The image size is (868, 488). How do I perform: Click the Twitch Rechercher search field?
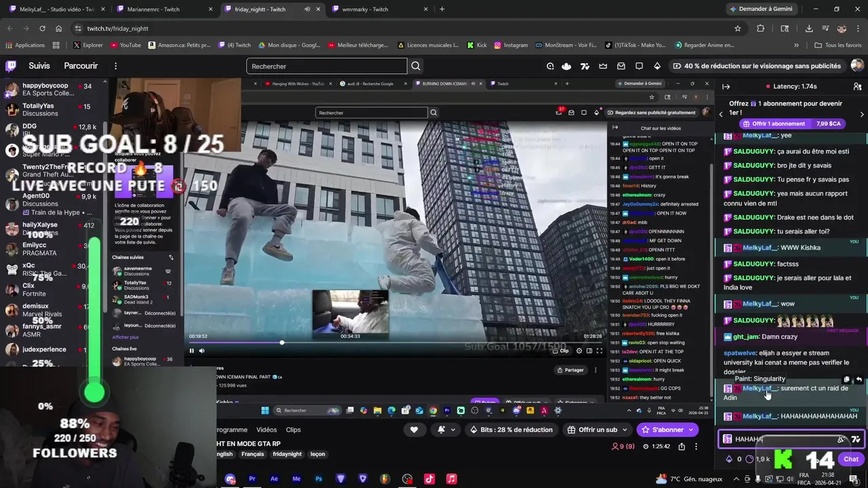click(x=327, y=66)
